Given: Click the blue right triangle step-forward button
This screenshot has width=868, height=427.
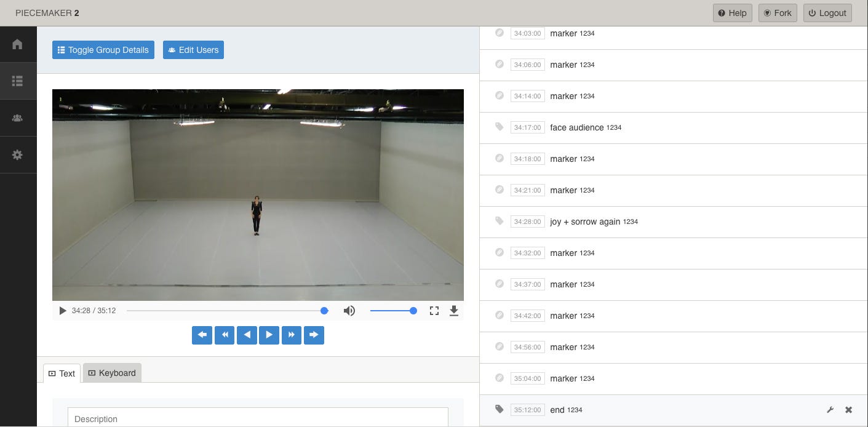Looking at the screenshot, I should [x=269, y=335].
